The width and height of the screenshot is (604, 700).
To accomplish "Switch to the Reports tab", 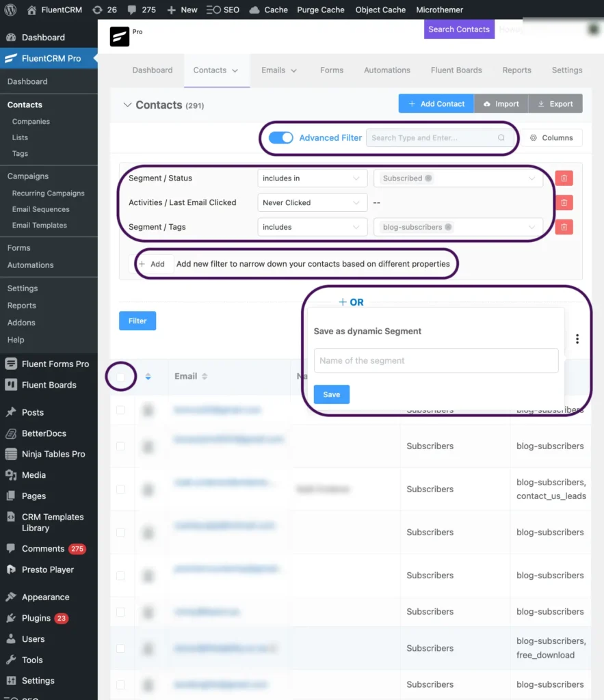I will [517, 70].
